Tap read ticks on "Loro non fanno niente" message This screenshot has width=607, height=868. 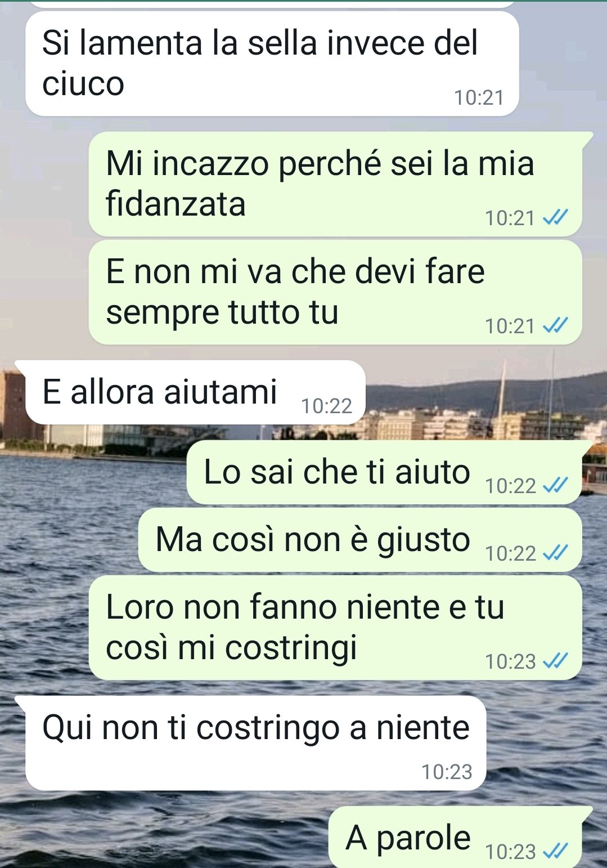coord(555,660)
